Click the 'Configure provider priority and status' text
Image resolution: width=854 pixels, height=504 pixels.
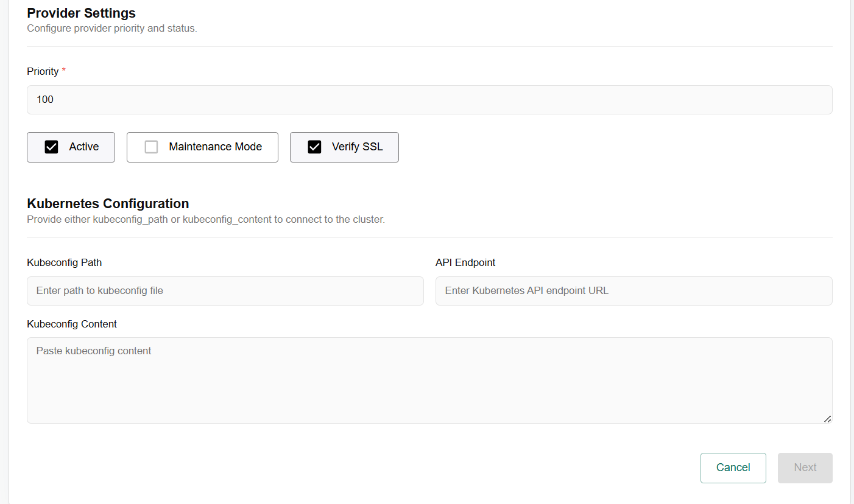112,29
